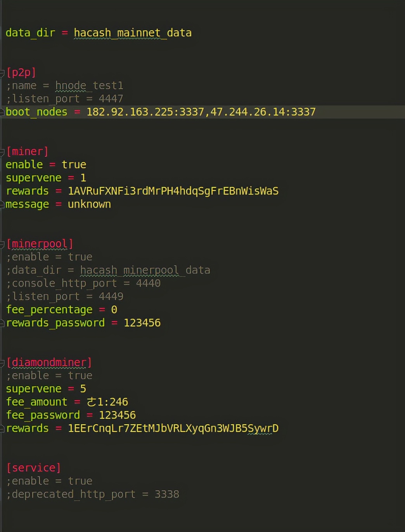Click fold end marker beside rewards_password line

point(2,323)
